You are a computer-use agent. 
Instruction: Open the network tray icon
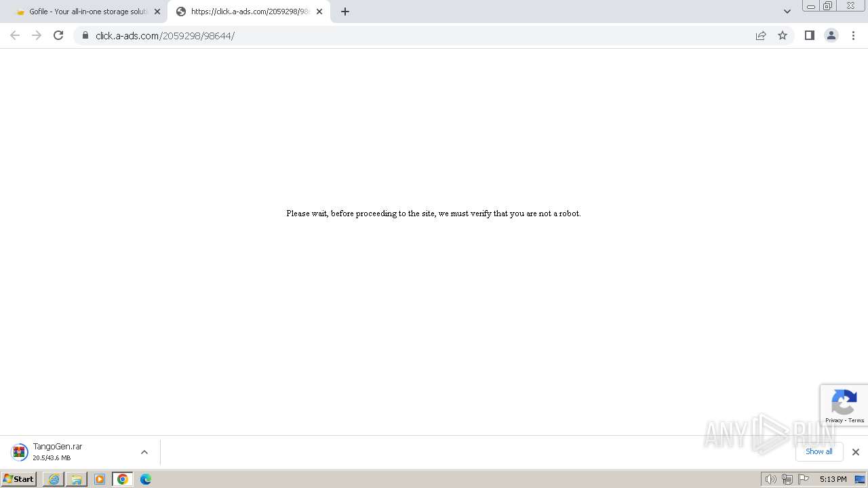[787, 479]
